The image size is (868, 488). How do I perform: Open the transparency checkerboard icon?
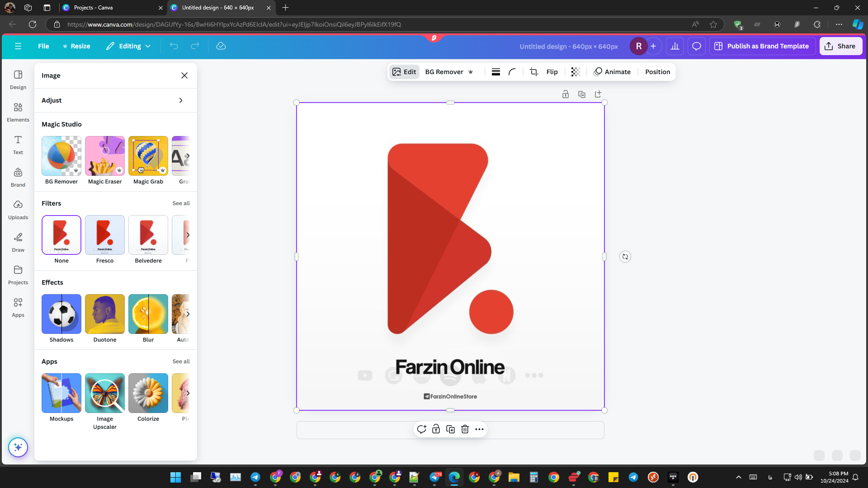[x=576, y=72]
